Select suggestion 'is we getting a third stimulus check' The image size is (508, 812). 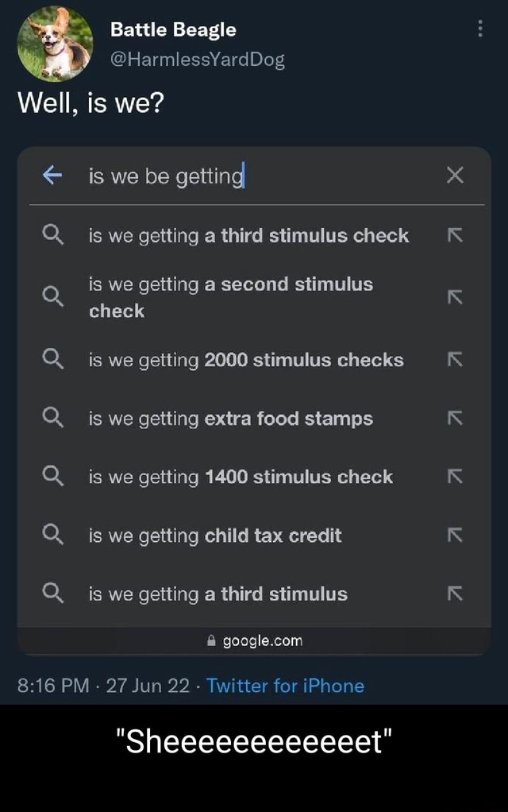point(248,235)
